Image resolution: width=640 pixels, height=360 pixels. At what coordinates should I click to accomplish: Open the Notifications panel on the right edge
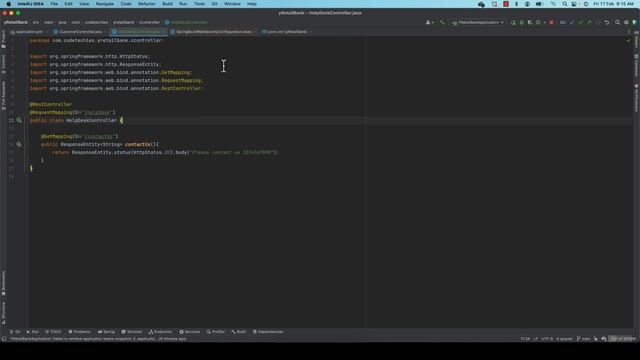tap(636, 98)
